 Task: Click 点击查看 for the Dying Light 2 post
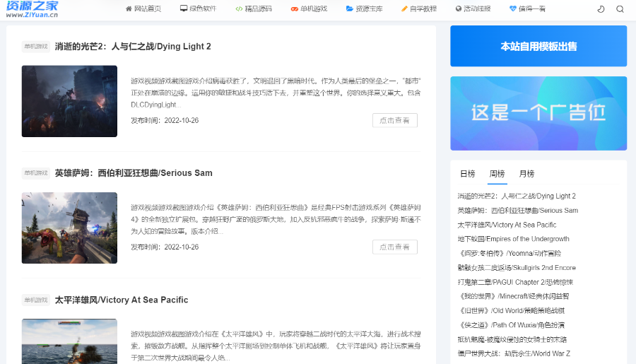tap(394, 120)
